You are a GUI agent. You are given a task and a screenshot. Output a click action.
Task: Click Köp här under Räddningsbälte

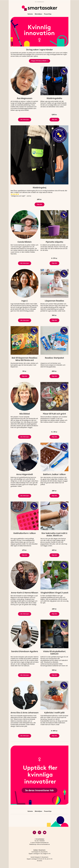(x=54, y=120)
